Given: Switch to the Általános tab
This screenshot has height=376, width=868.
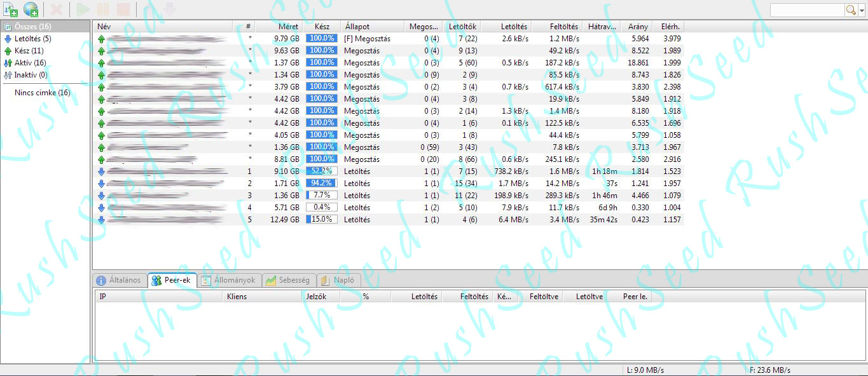Looking at the screenshot, I should pyautogui.click(x=118, y=280).
